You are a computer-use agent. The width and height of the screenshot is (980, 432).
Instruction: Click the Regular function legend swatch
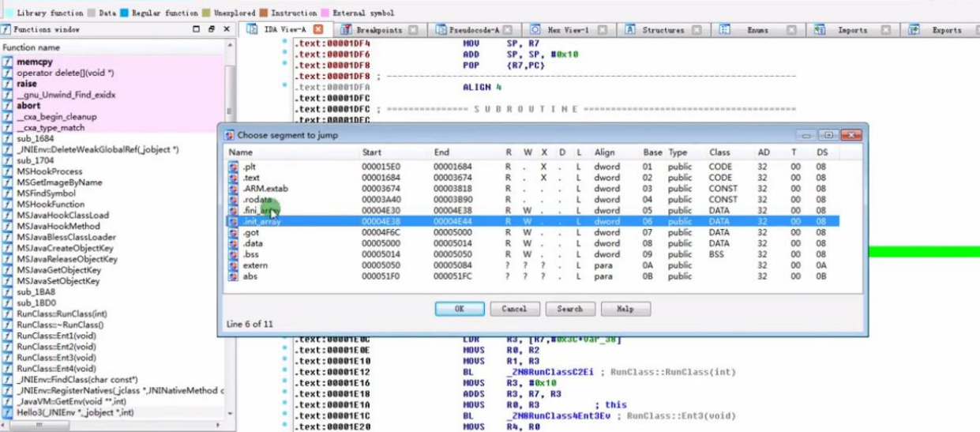click(125, 13)
